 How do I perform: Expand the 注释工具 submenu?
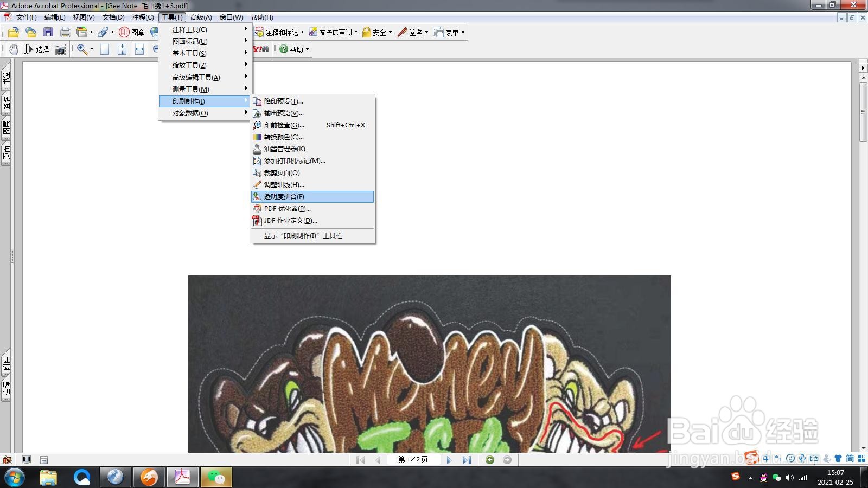(204, 30)
